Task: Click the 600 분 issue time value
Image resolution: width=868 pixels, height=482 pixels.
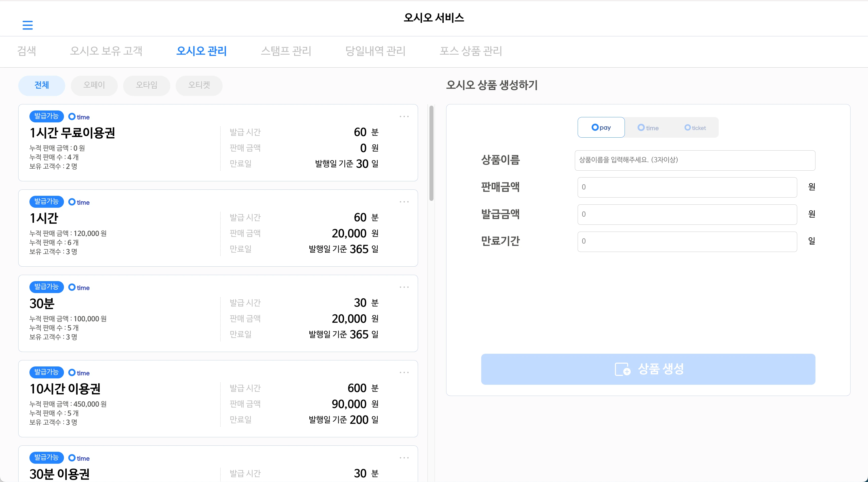Action: 363,388
